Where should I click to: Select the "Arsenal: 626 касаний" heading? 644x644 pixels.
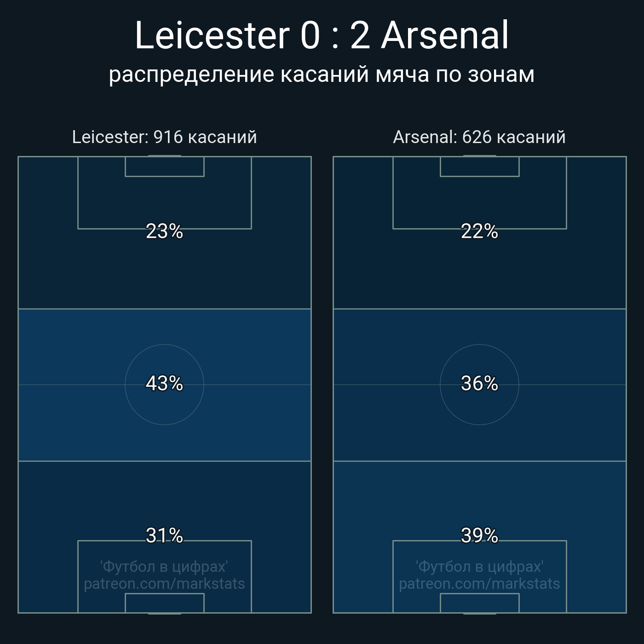(x=479, y=137)
